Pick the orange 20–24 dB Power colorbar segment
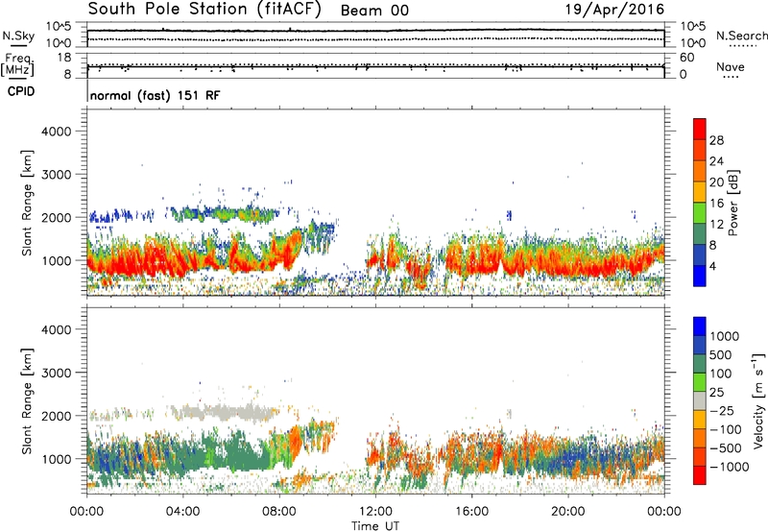Viewport: 768px width, 532px height. [700, 171]
